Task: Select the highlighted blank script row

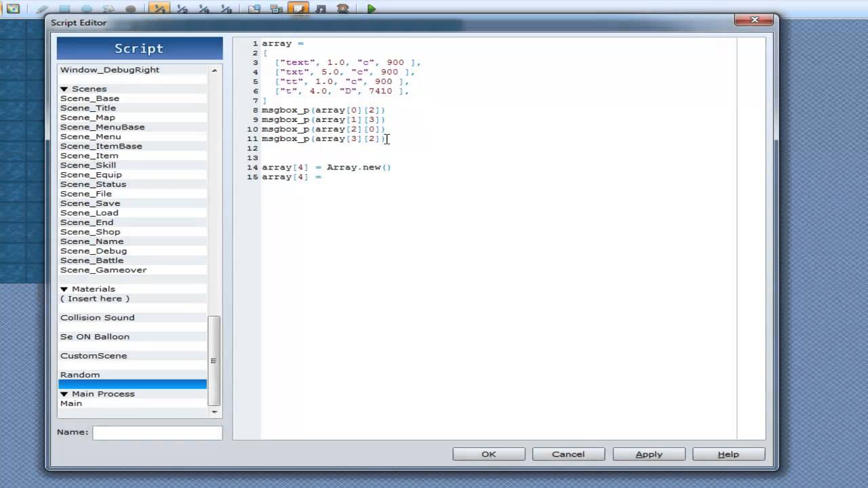Action: pyautogui.click(x=132, y=384)
